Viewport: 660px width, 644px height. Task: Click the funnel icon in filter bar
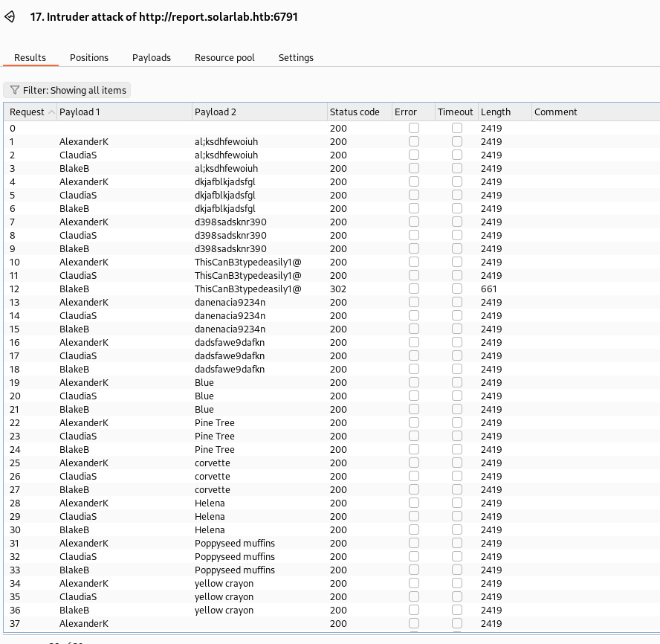pyautogui.click(x=14, y=90)
